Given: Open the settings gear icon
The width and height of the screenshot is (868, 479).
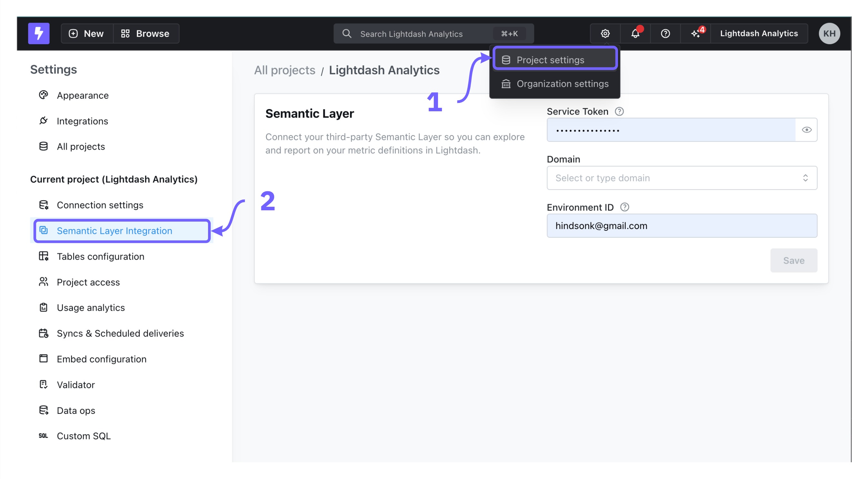Looking at the screenshot, I should coord(605,33).
